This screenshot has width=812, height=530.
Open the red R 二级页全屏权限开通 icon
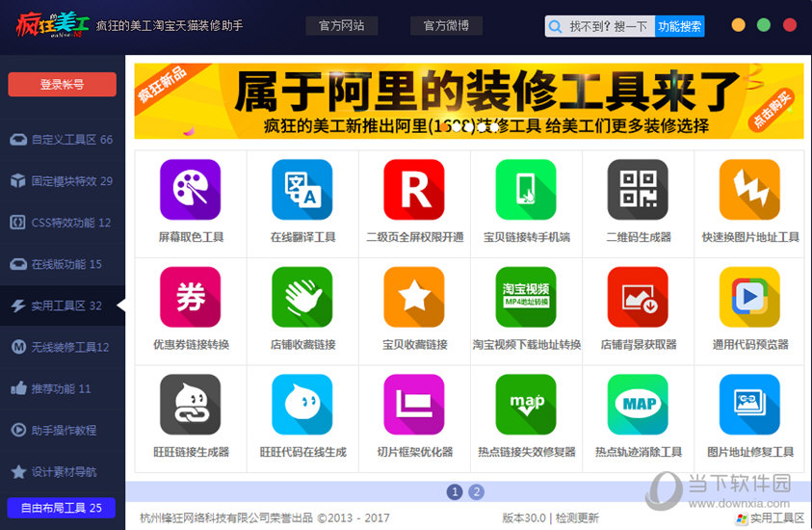click(414, 190)
